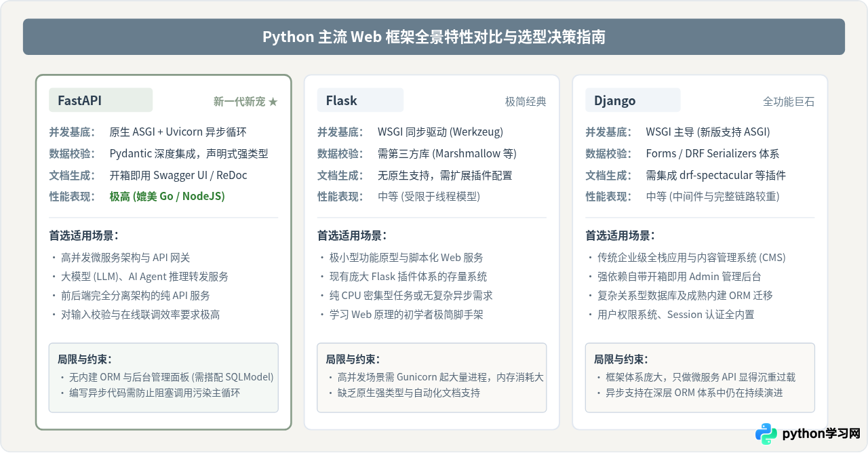
Task: Click the python学习网 watermark text
Action: pyautogui.click(x=821, y=434)
